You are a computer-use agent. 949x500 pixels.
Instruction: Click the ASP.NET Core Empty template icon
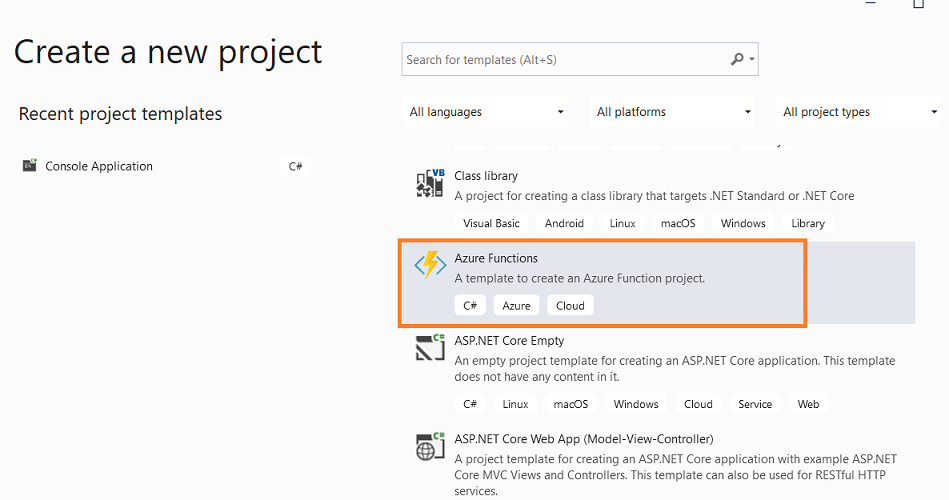(x=430, y=347)
